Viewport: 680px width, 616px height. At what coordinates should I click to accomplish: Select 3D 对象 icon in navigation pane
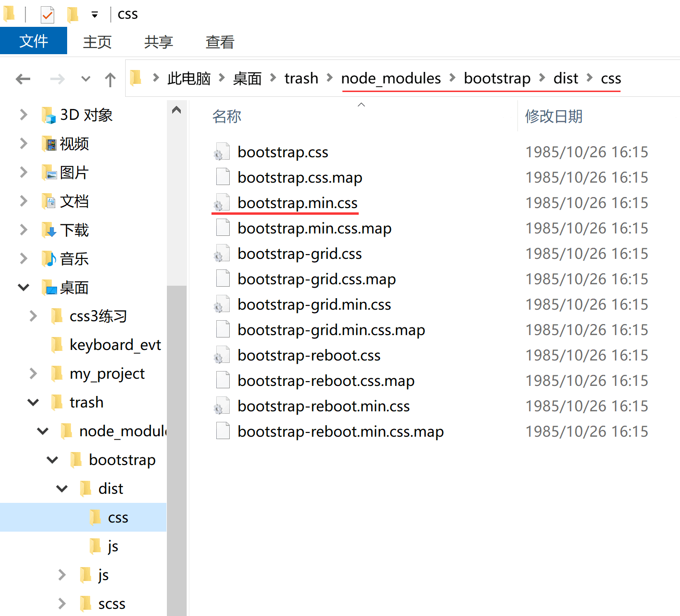[x=49, y=116]
